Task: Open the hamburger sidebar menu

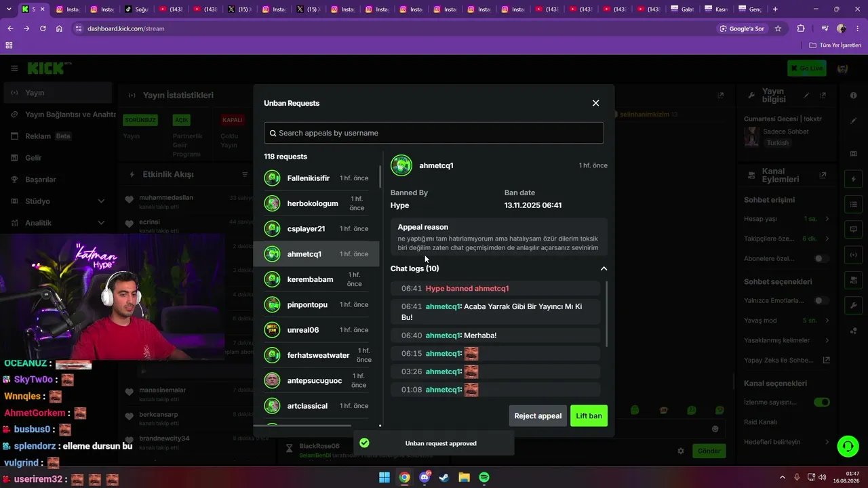Action: pyautogui.click(x=14, y=68)
